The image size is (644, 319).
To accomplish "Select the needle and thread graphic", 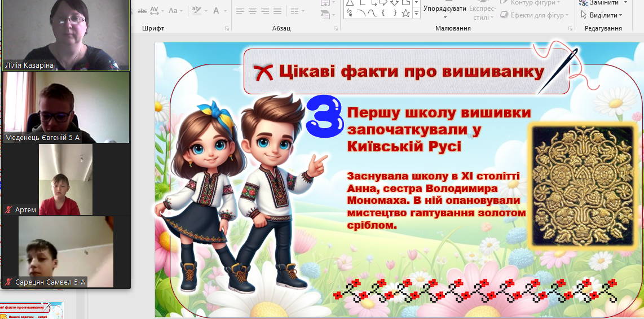I will pyautogui.click(x=566, y=68).
